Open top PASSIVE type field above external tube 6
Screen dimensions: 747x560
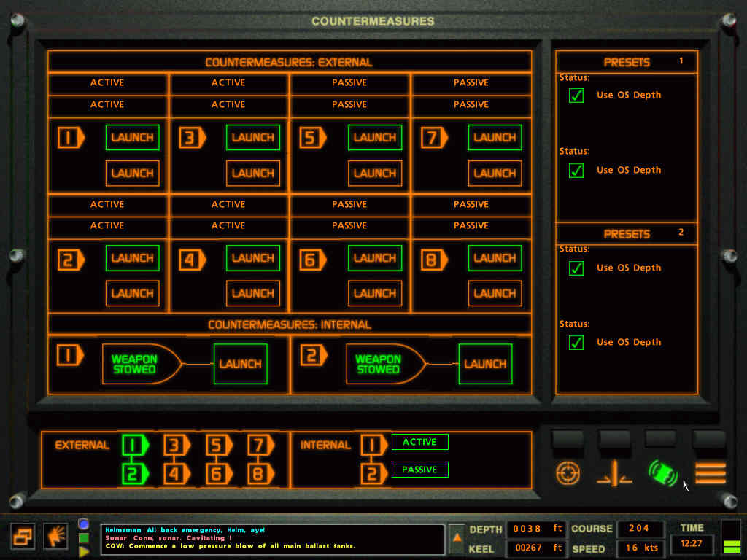tap(349, 204)
